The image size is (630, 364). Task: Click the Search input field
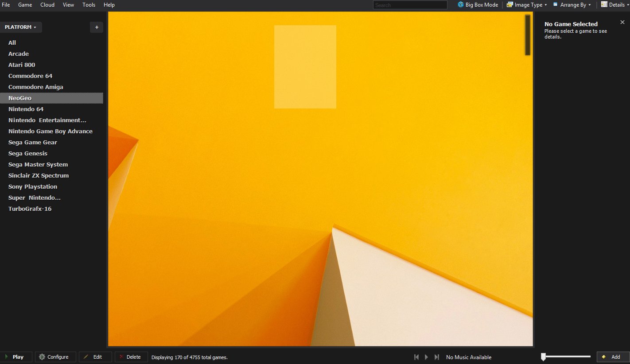point(410,5)
